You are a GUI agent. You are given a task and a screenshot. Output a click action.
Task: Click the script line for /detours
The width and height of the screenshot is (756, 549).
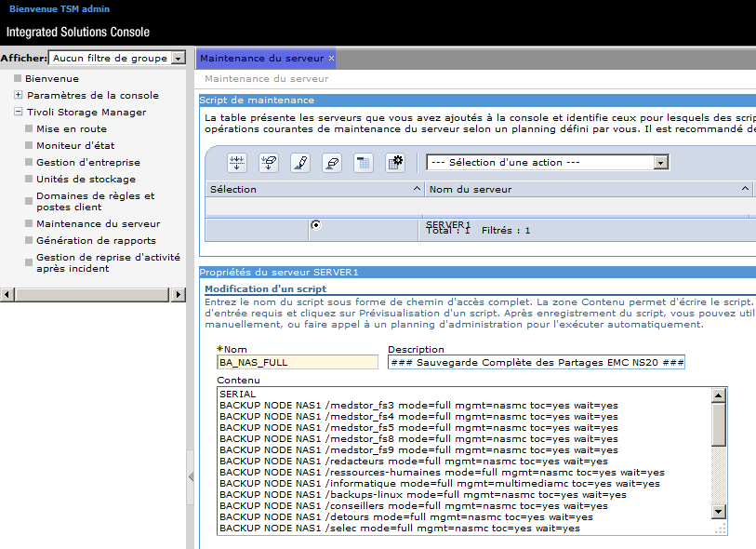coord(406,516)
